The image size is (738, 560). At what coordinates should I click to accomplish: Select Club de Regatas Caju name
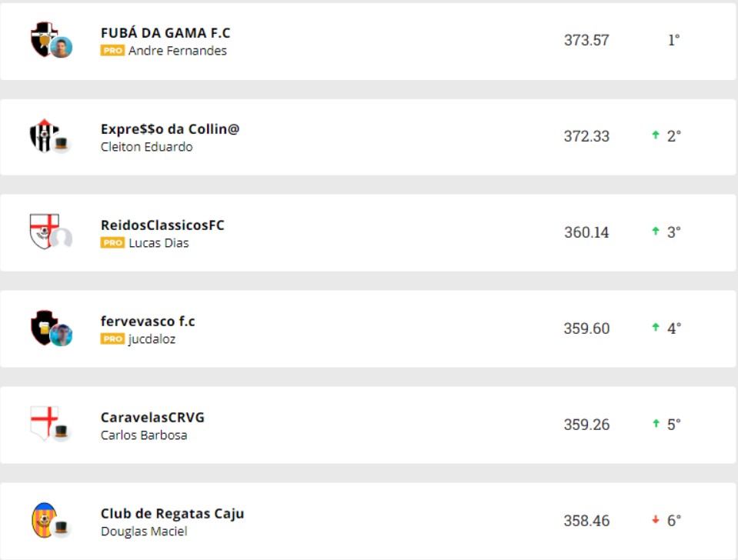[x=172, y=514]
